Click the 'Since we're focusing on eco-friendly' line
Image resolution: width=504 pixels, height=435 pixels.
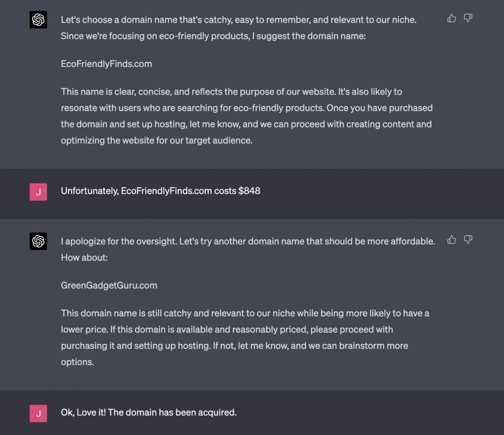(213, 36)
